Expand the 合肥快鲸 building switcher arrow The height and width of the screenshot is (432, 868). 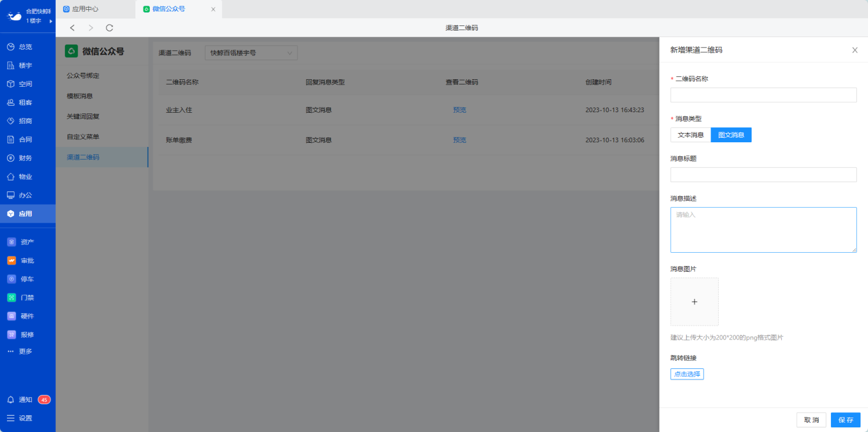[51, 21]
